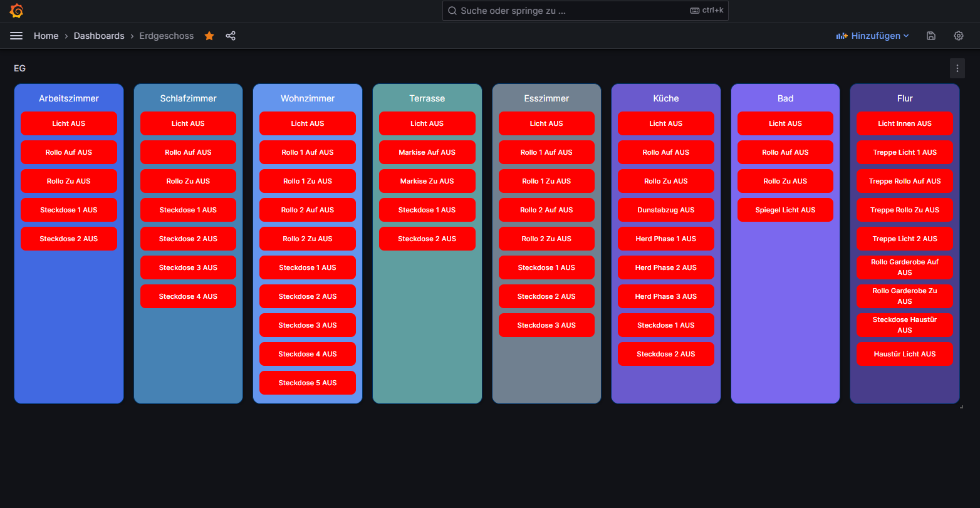Click the panel resize handle corner
Screen dimensions: 980x508
pyautogui.click(x=961, y=407)
